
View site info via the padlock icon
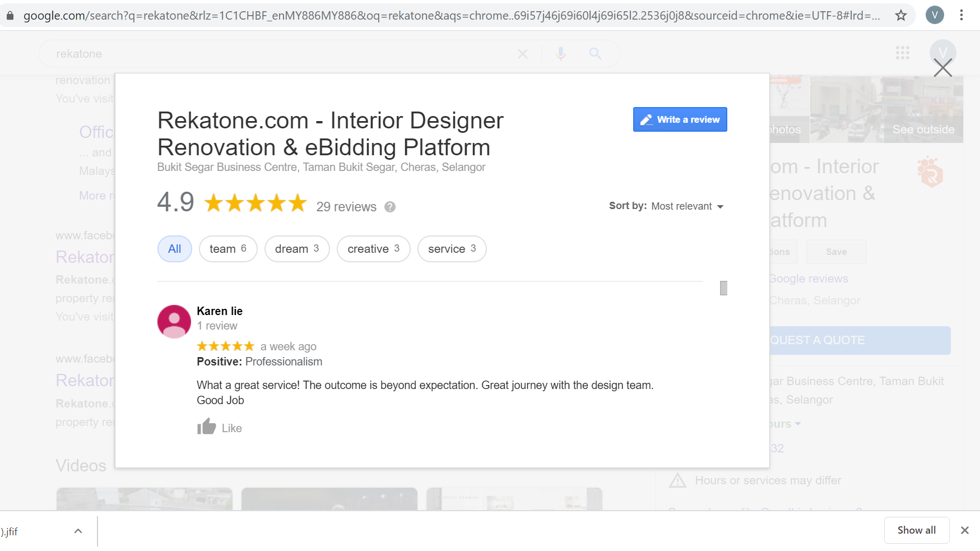point(10,15)
